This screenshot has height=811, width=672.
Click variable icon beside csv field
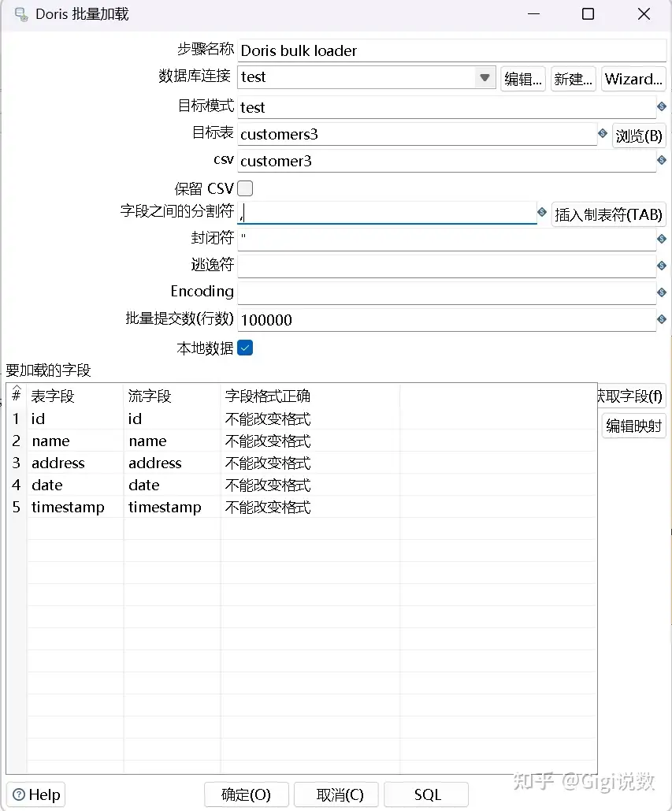(x=662, y=160)
